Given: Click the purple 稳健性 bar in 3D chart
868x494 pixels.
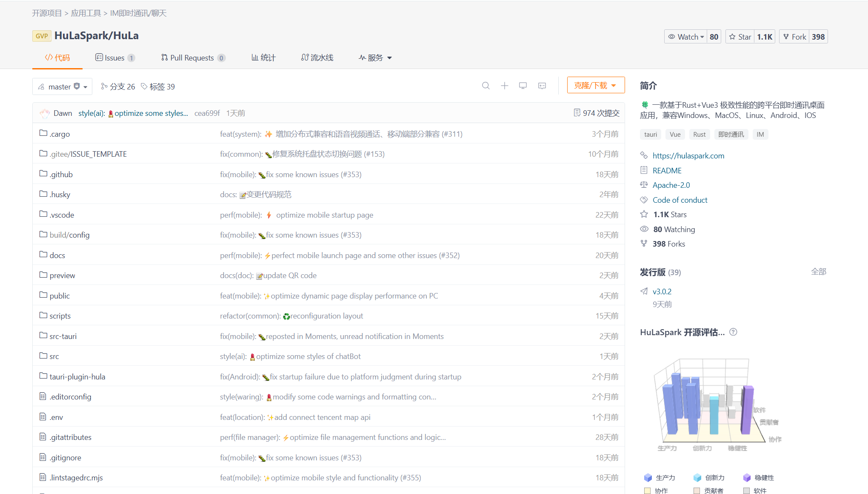Looking at the screenshot, I should tap(747, 409).
